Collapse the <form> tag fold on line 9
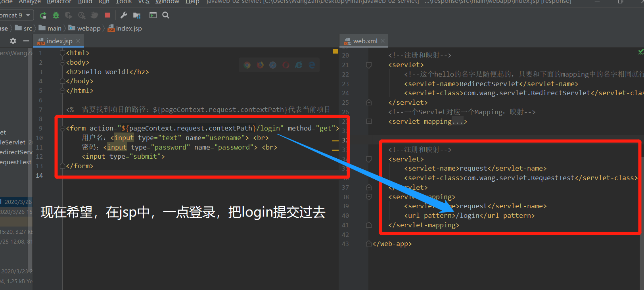 click(62, 128)
